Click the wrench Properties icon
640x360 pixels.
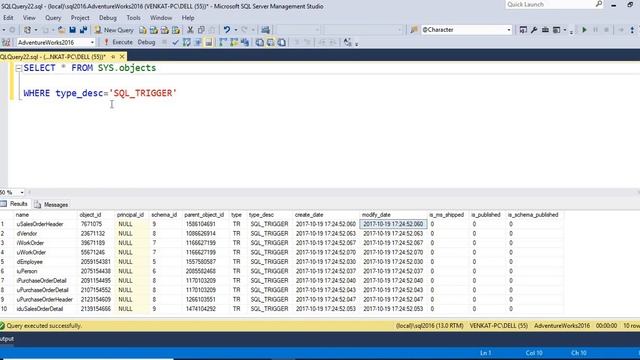(x=534, y=30)
